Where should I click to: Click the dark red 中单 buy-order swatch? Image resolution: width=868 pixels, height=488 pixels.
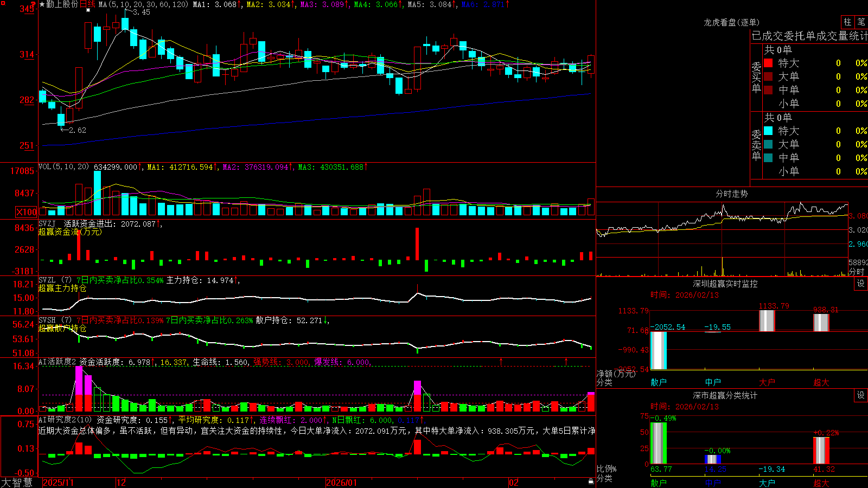[x=768, y=90]
